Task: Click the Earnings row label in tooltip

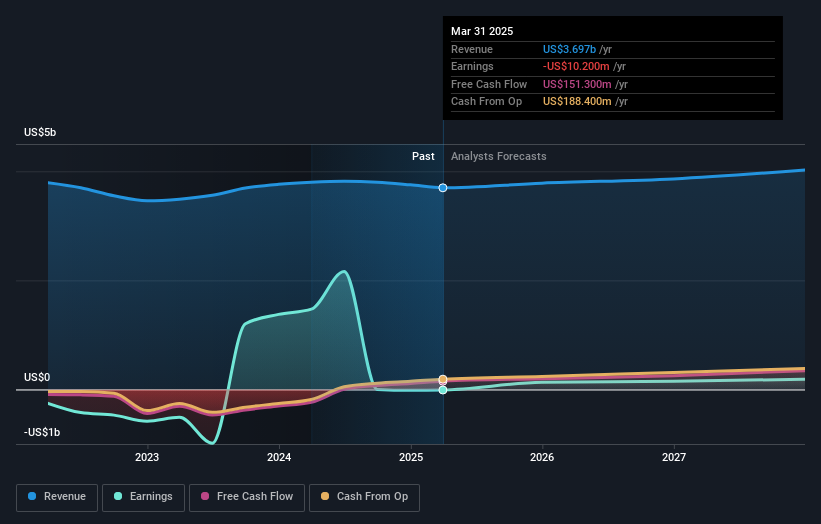Action: click(472, 66)
